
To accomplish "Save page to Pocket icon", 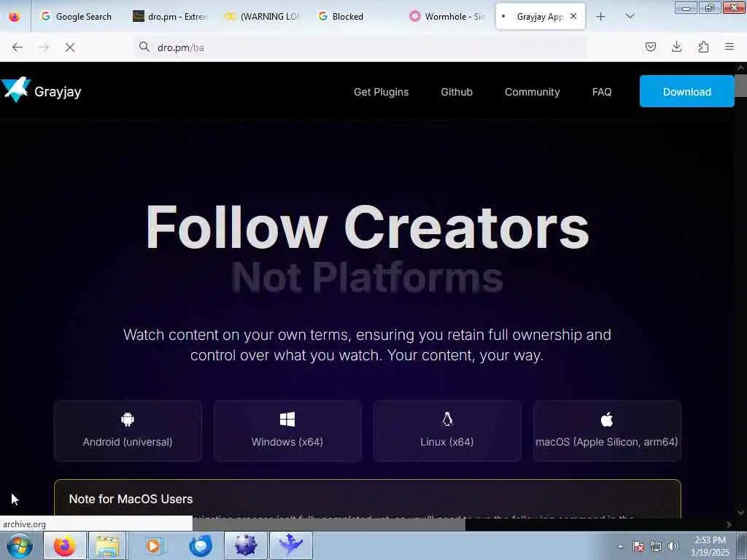I will [x=650, y=47].
